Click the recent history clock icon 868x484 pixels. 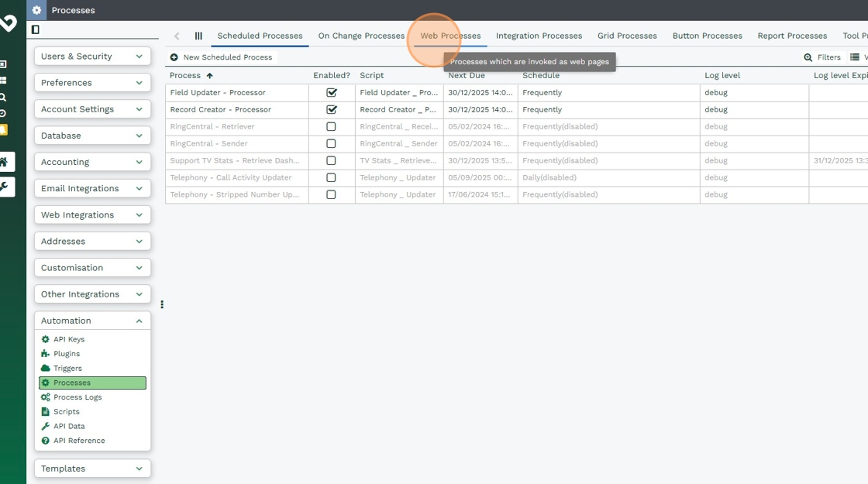(3, 113)
